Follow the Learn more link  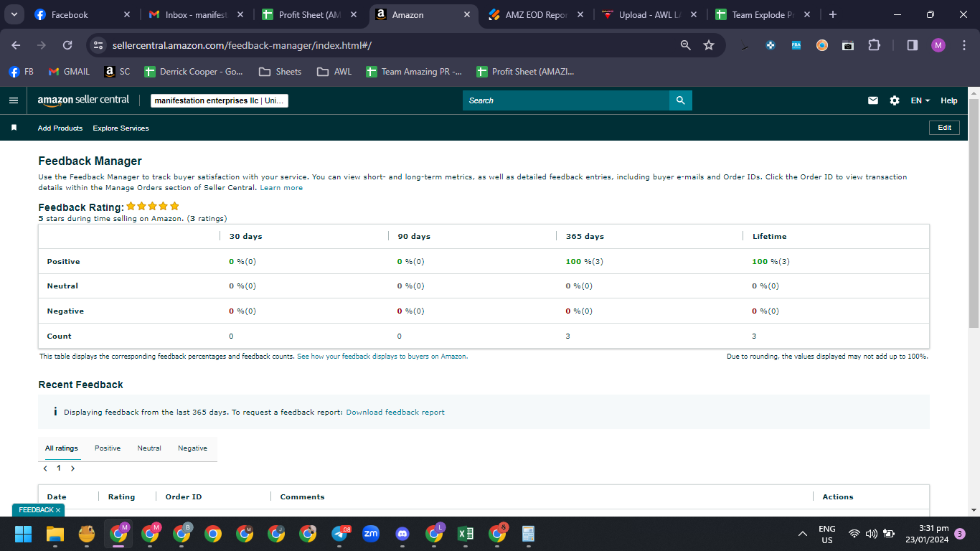coord(281,188)
